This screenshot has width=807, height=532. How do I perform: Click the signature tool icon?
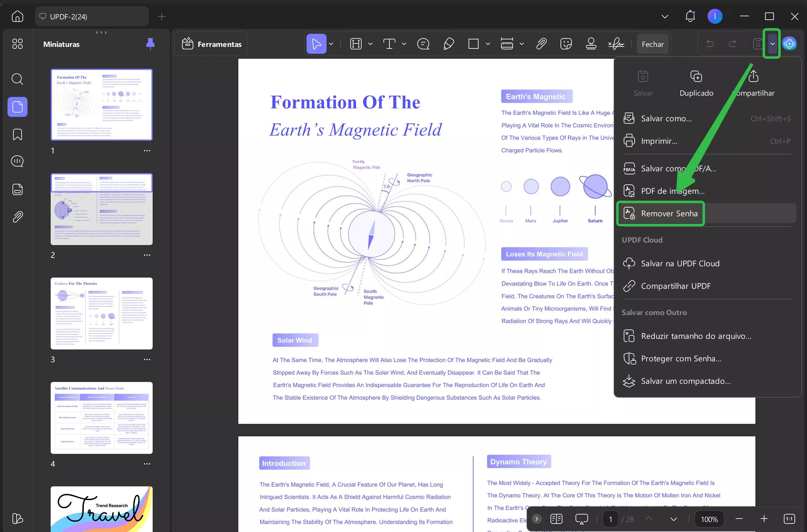pos(616,44)
